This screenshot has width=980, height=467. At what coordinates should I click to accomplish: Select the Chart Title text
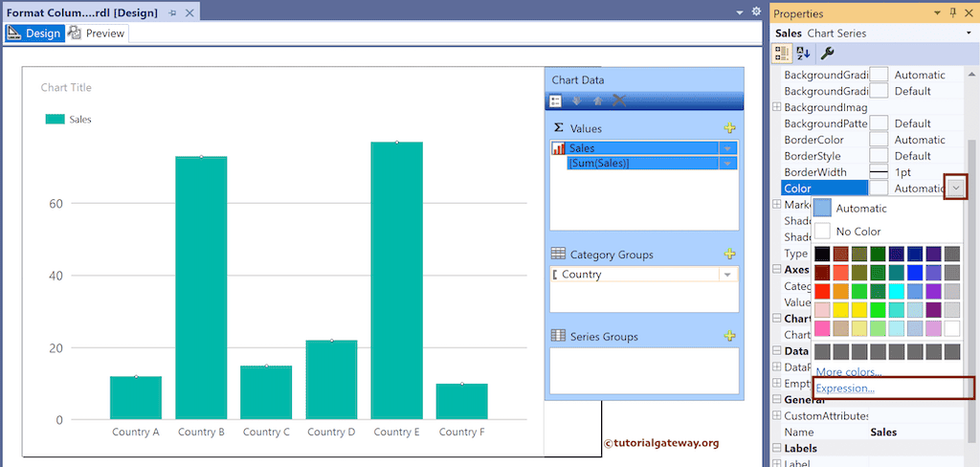click(x=66, y=87)
